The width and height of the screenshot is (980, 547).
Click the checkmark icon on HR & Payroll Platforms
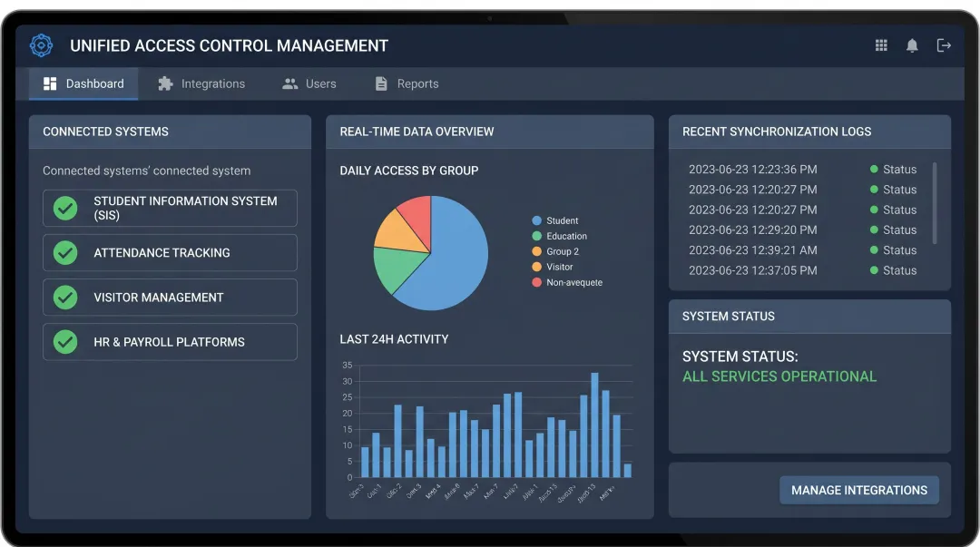[x=64, y=342]
